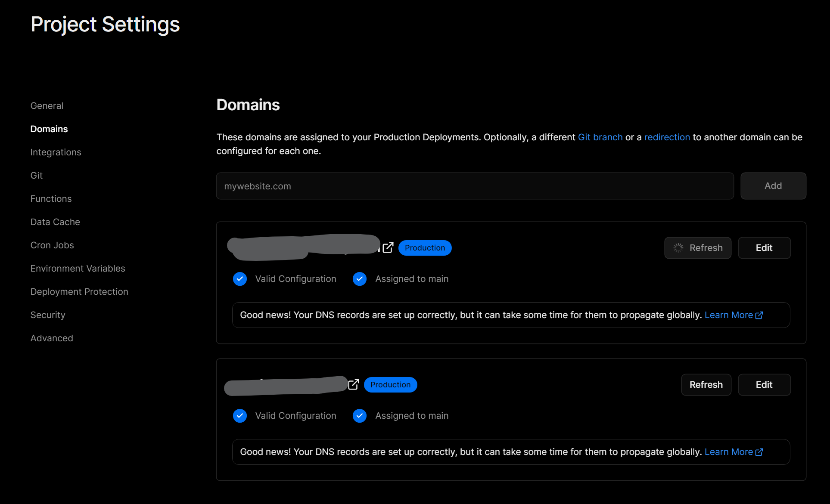Click the spinning loader icon in first Refresh button
Image resolution: width=830 pixels, height=504 pixels.
(x=678, y=247)
